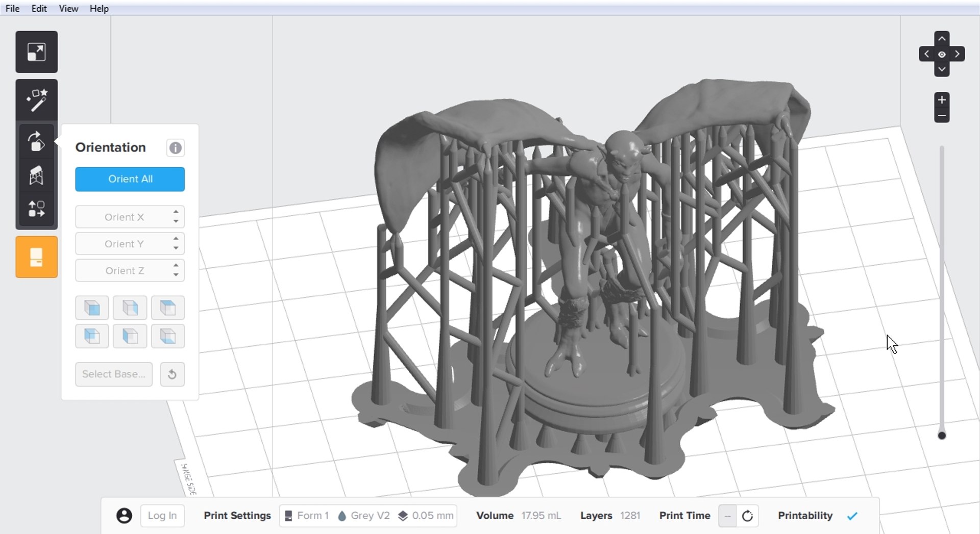The width and height of the screenshot is (980, 534).
Task: Click the layer slicer slider handle
Action: click(x=942, y=436)
